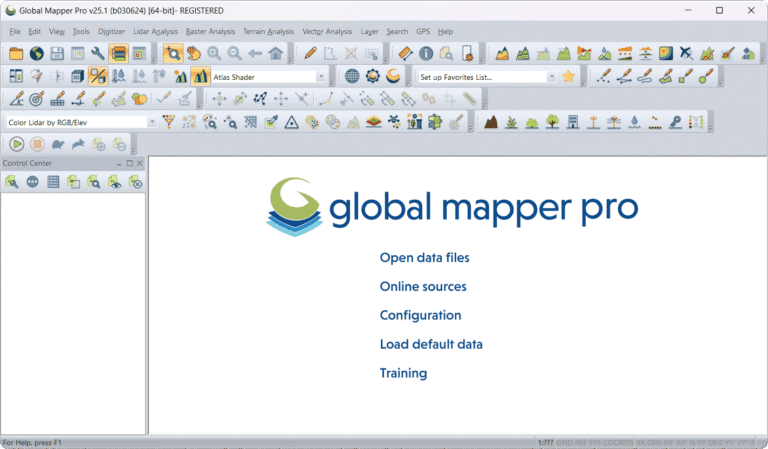Image resolution: width=768 pixels, height=449 pixels.
Task: Toggle the Control Center panel toolbar button
Action: point(119,53)
